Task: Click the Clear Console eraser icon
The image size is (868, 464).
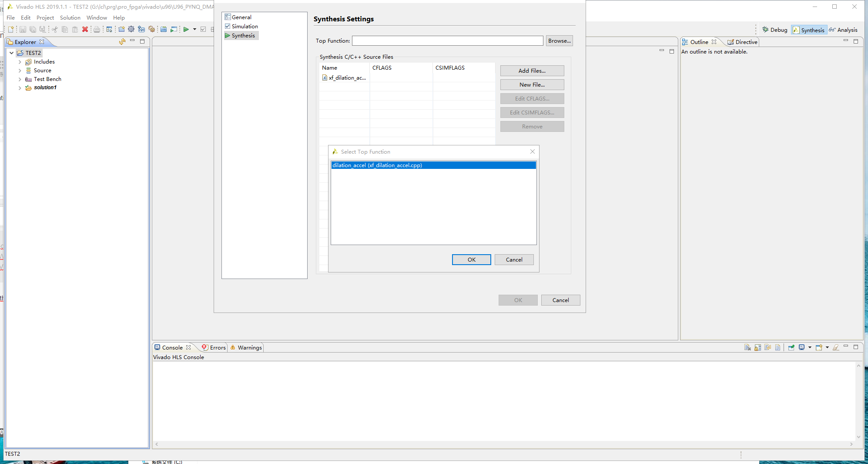Action: [836, 347]
